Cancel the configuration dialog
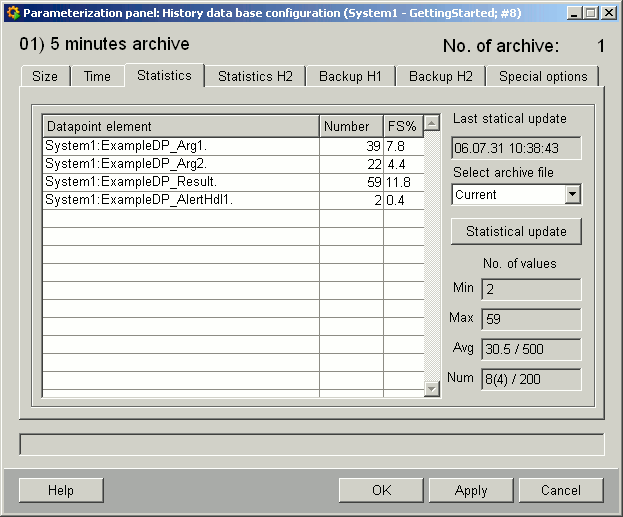The width and height of the screenshot is (623, 517). point(561,490)
